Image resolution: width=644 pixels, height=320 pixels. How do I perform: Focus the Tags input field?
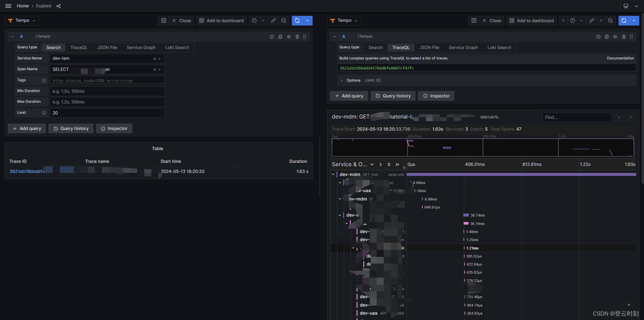coord(107,81)
